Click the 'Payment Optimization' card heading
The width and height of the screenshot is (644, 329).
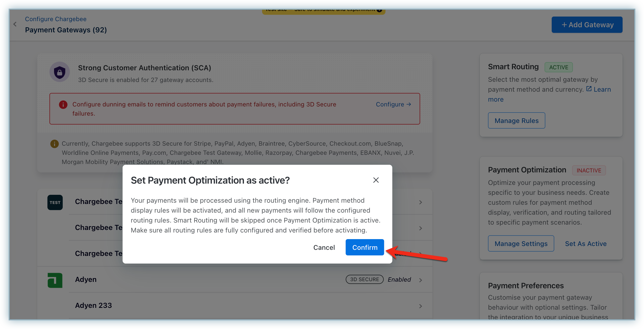point(527,170)
